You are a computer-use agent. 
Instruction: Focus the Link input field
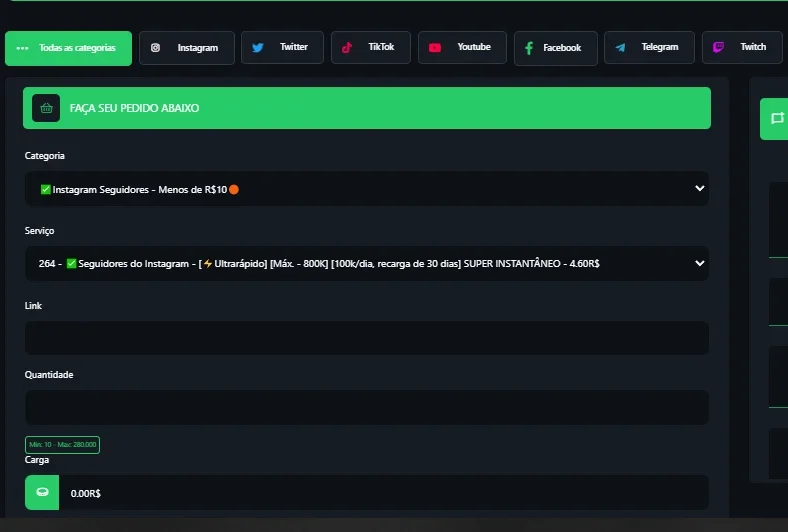pos(367,338)
